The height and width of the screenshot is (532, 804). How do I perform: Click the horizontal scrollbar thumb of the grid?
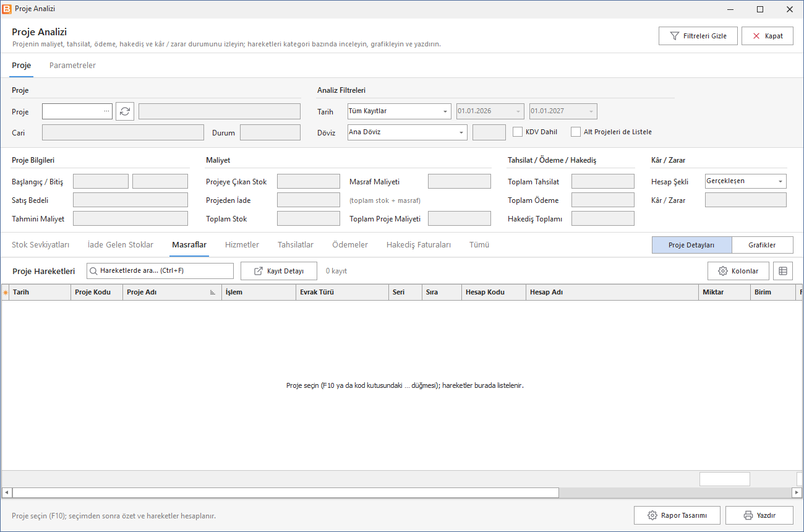[286, 492]
